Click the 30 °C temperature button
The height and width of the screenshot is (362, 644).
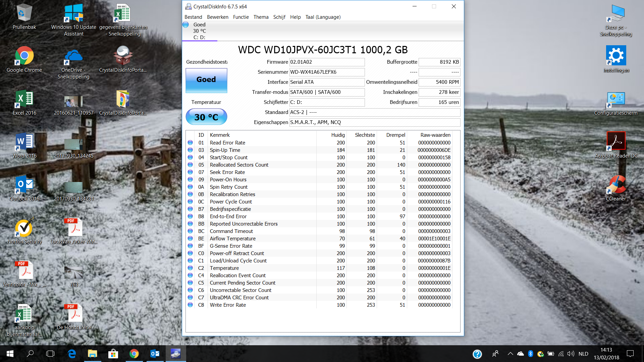click(x=206, y=117)
